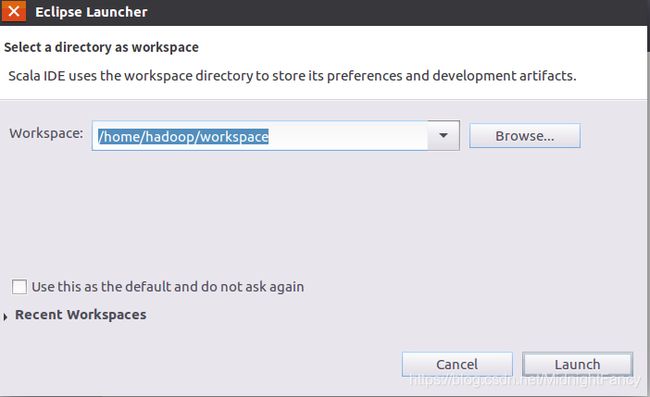Click the 'Eclipse Launcher' window title text
This screenshot has width=650, height=397.
(x=91, y=12)
